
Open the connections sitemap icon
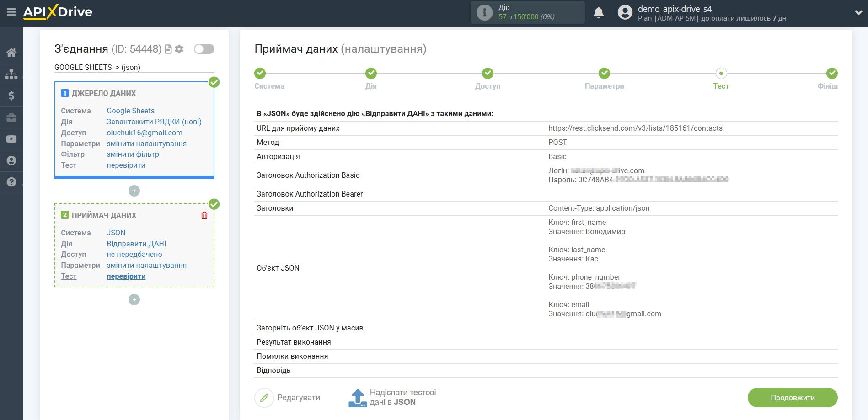pos(11,74)
